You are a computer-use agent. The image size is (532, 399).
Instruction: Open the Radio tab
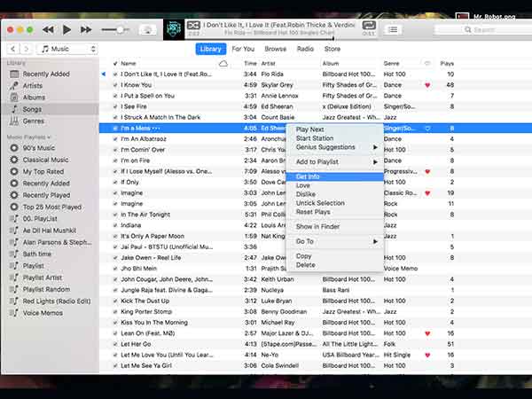305,49
